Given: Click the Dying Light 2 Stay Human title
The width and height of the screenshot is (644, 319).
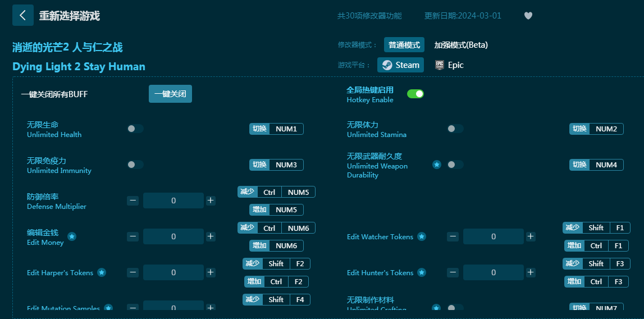Looking at the screenshot, I should coord(79,67).
